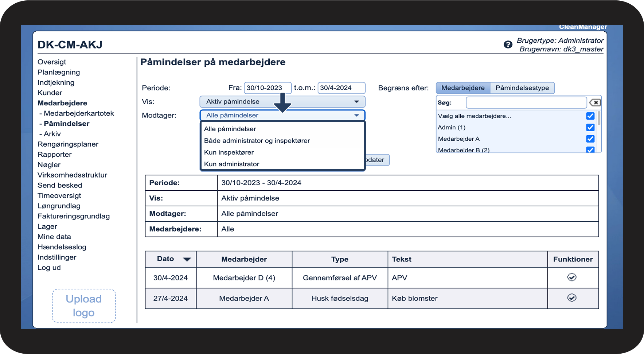Screen dimensions: 644x354
Task: Go to Rengøringsplaner in the sidebar
Action: [68, 144]
